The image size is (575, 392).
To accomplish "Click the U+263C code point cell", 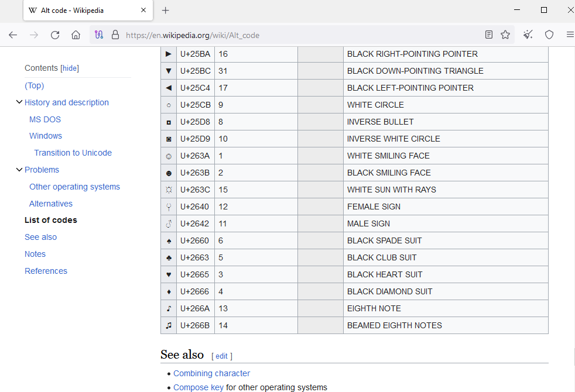I will tap(196, 190).
